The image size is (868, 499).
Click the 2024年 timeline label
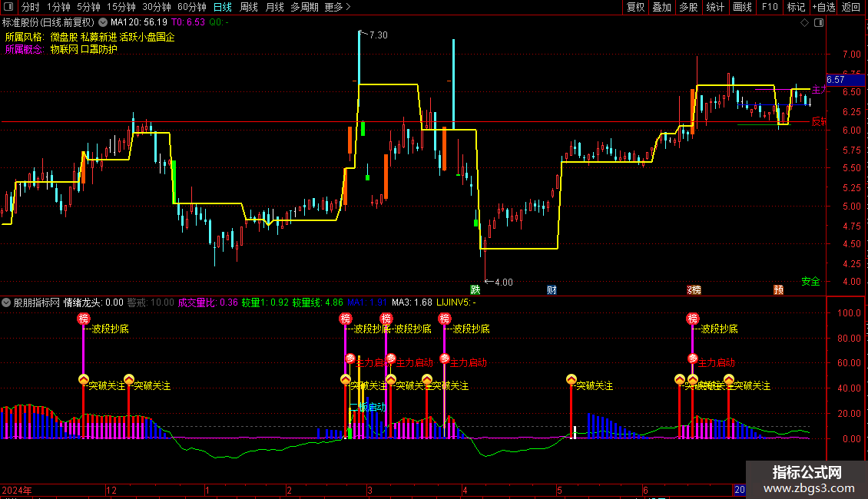[17, 490]
